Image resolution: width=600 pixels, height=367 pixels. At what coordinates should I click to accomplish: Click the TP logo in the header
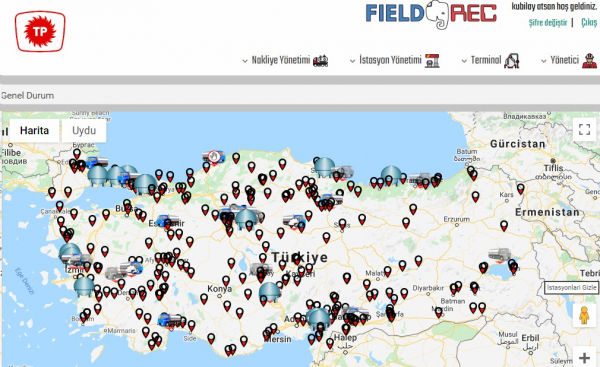click(40, 31)
